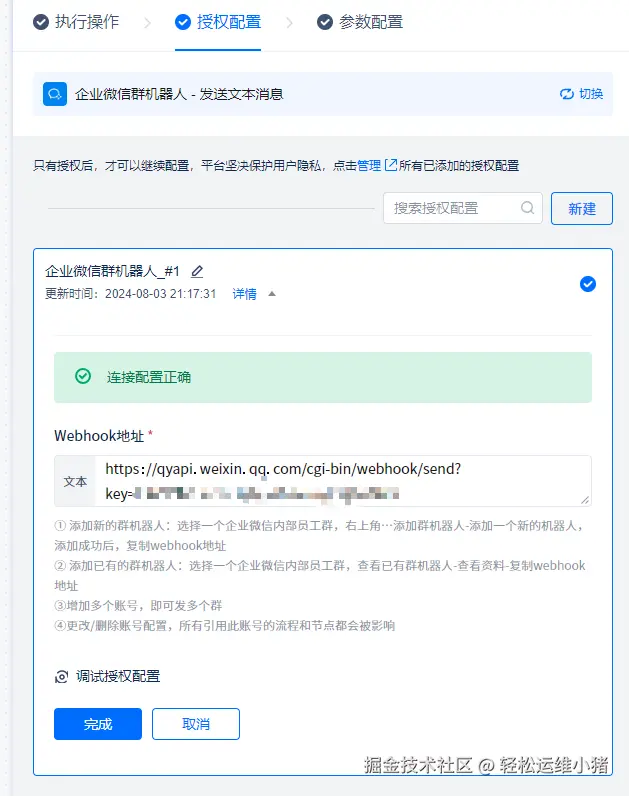Click the 详情 link
Viewport: 629px width, 796px height.
244,294
